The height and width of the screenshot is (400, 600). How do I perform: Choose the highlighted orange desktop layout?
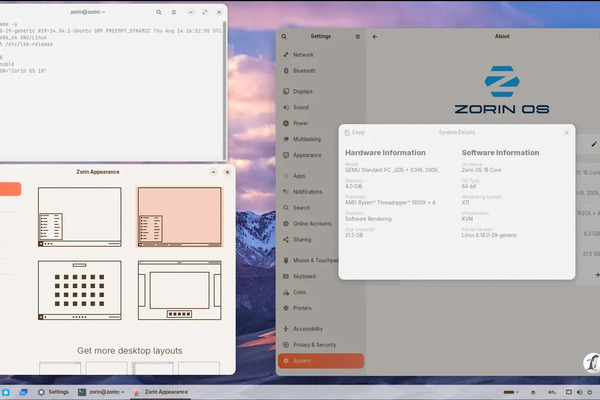click(x=179, y=217)
